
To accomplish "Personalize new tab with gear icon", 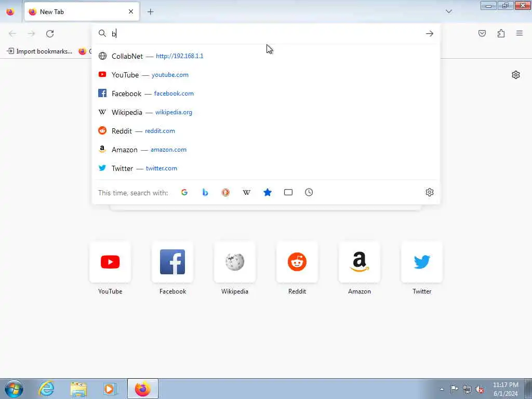I will click(516, 75).
